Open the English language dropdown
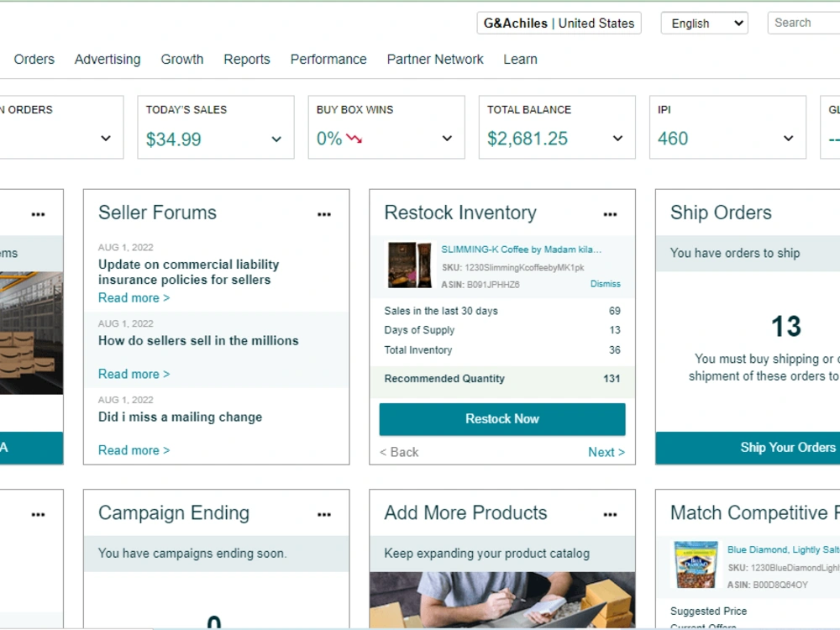This screenshot has height=630, width=840. (705, 23)
